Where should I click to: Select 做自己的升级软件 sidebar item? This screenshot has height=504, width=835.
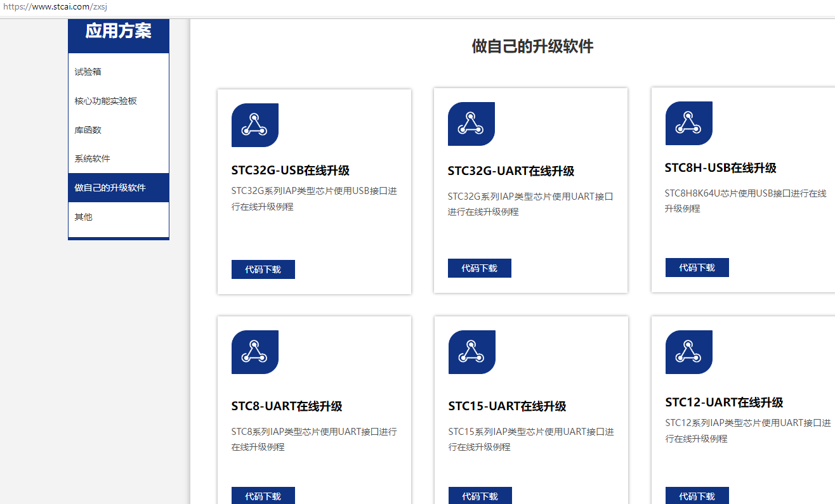coord(119,188)
